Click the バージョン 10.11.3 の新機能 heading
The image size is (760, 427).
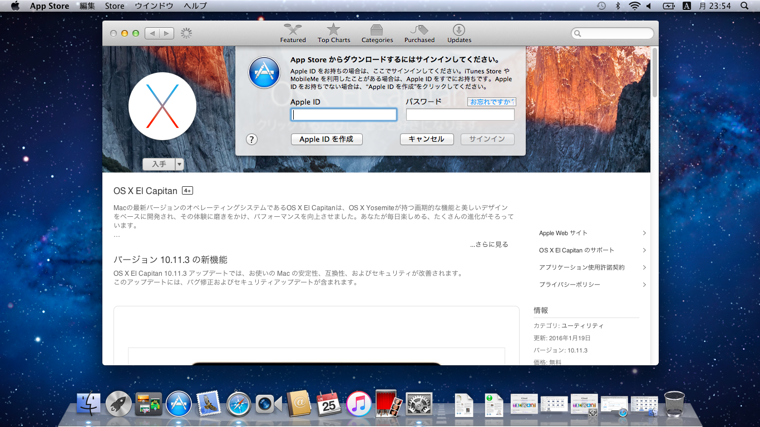(170, 260)
